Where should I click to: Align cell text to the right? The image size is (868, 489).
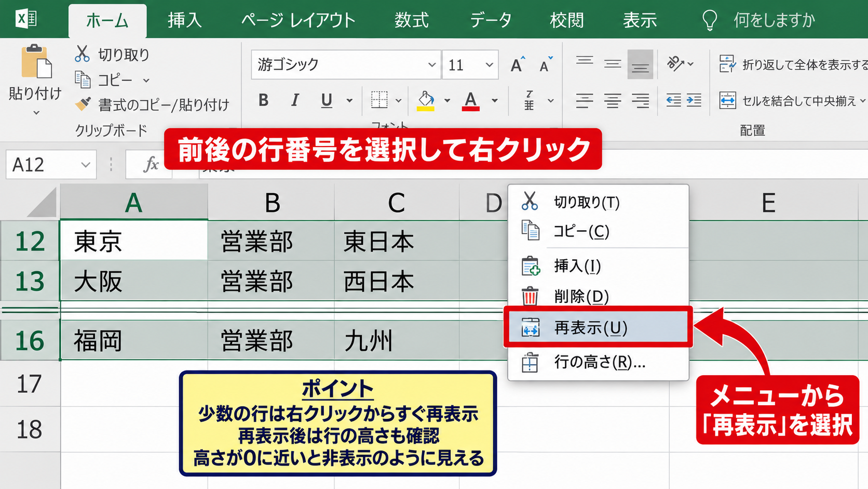click(x=640, y=100)
